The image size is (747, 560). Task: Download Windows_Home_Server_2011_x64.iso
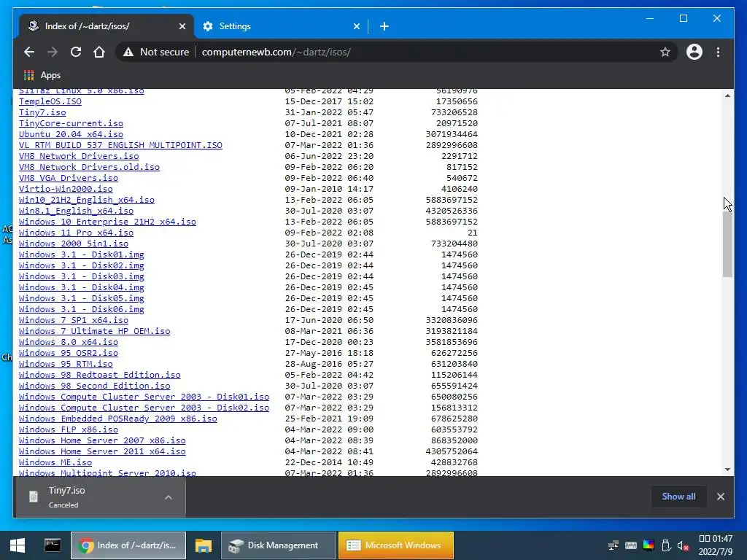pyautogui.click(x=102, y=452)
